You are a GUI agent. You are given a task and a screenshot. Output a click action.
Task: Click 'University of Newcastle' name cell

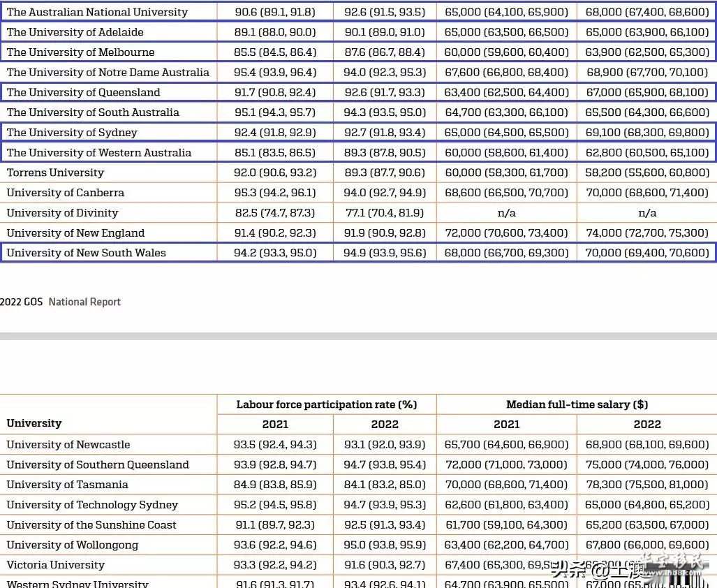(x=68, y=444)
